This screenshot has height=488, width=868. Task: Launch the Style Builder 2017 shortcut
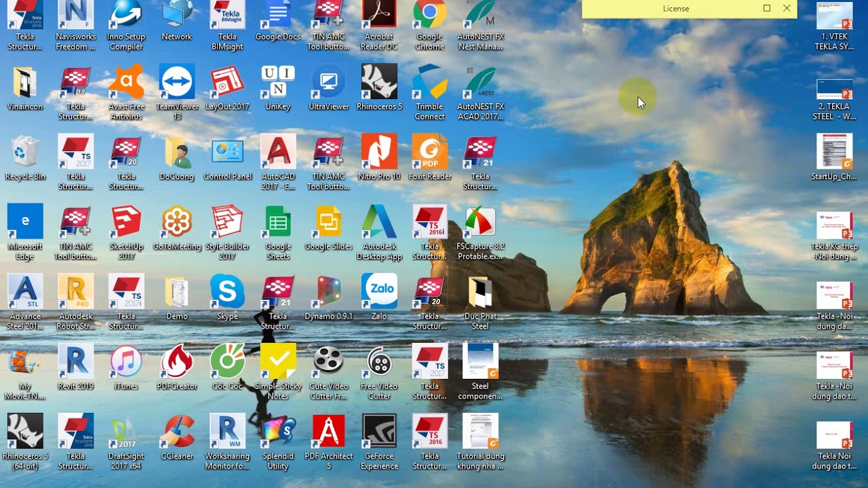point(228,232)
